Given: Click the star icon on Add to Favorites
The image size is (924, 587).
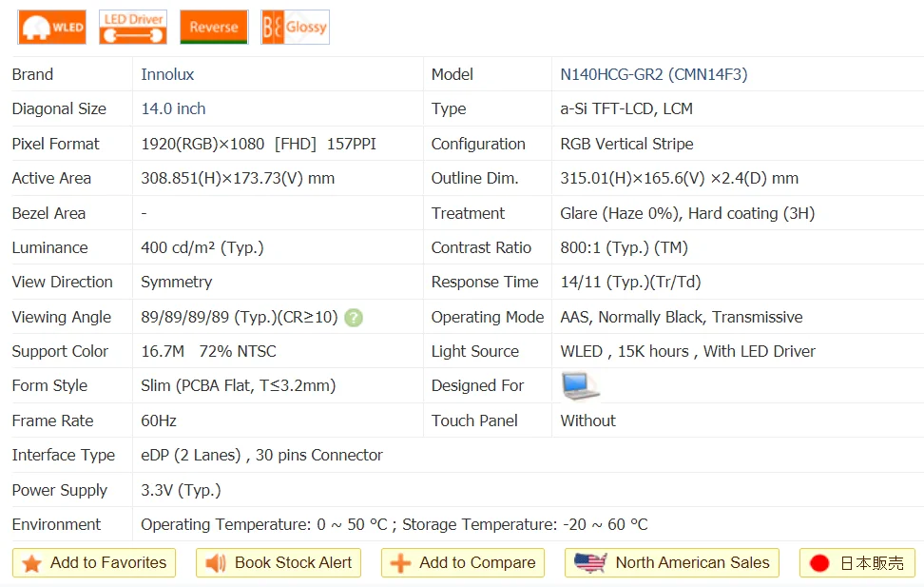Looking at the screenshot, I should [31, 563].
